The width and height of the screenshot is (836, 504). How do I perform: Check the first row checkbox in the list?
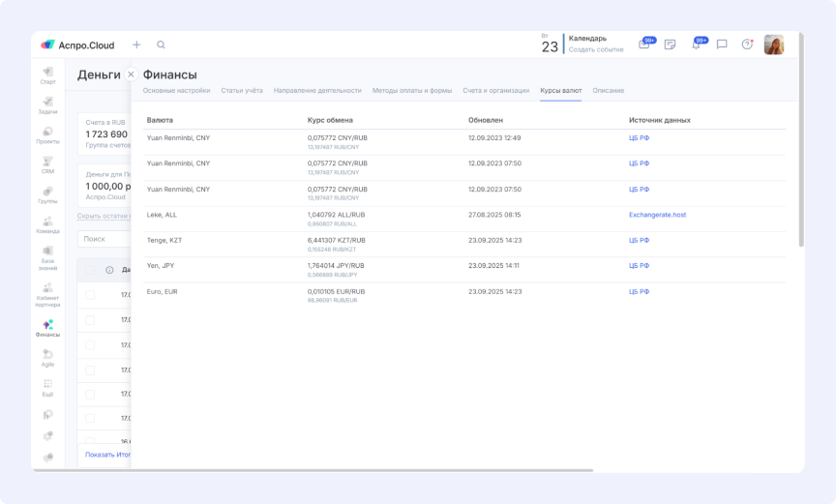pos(90,295)
